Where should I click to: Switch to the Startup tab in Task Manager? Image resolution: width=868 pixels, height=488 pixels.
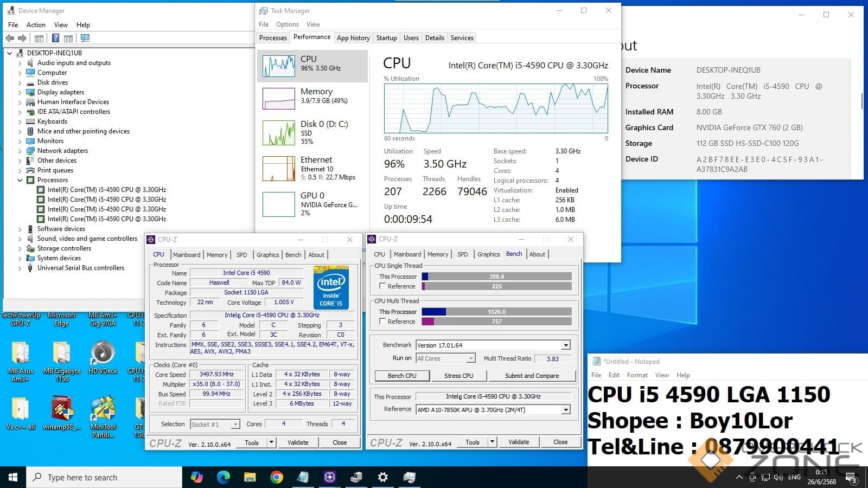click(386, 38)
